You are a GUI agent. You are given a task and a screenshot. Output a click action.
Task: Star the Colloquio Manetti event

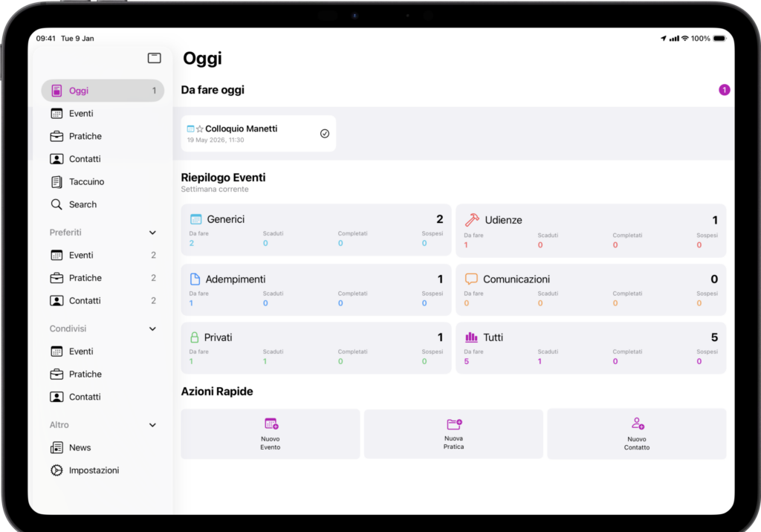tap(199, 129)
